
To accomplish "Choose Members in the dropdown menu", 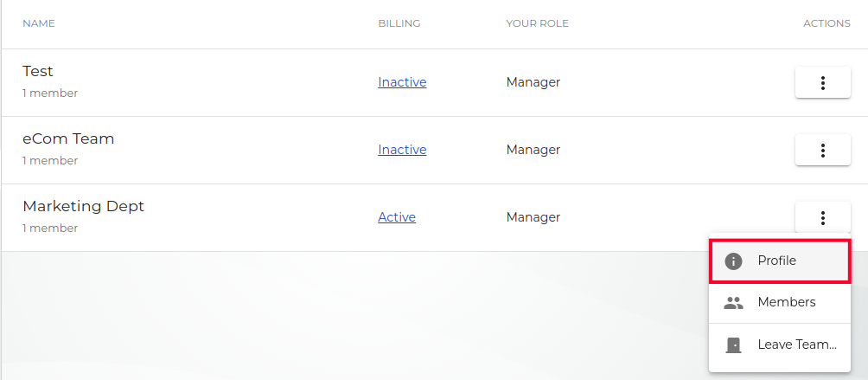I will pyautogui.click(x=786, y=303).
